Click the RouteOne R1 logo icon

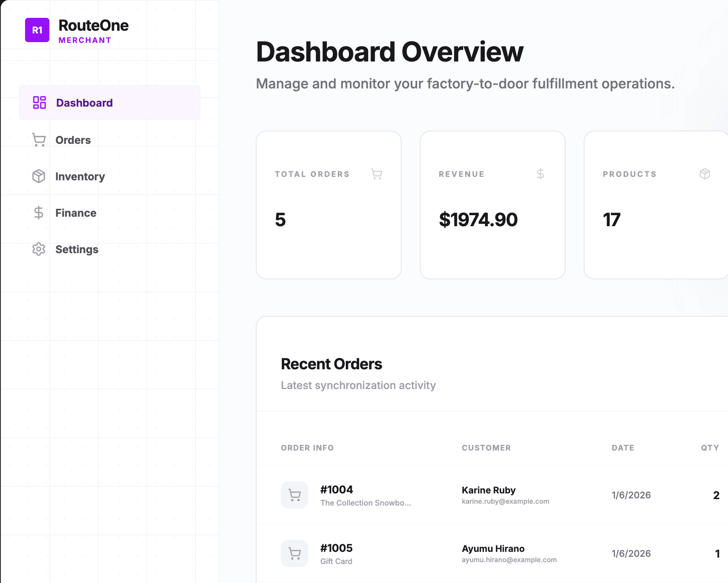pyautogui.click(x=37, y=30)
